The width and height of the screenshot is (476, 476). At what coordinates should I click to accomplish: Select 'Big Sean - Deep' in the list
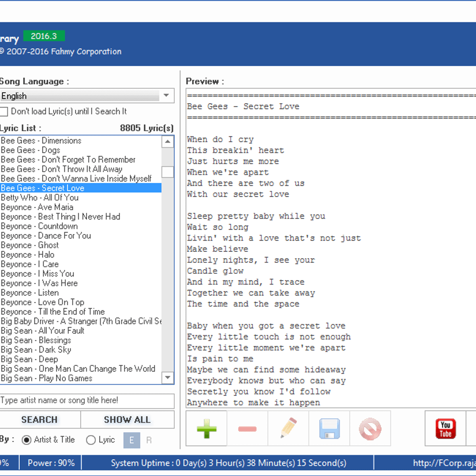[81, 359]
